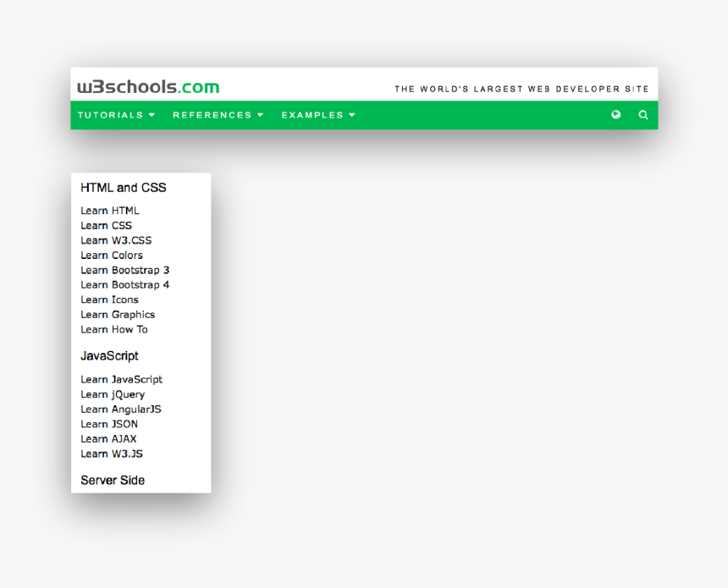Open the Learn CSS link
Image resolution: width=728 pixels, height=588 pixels.
107,226
